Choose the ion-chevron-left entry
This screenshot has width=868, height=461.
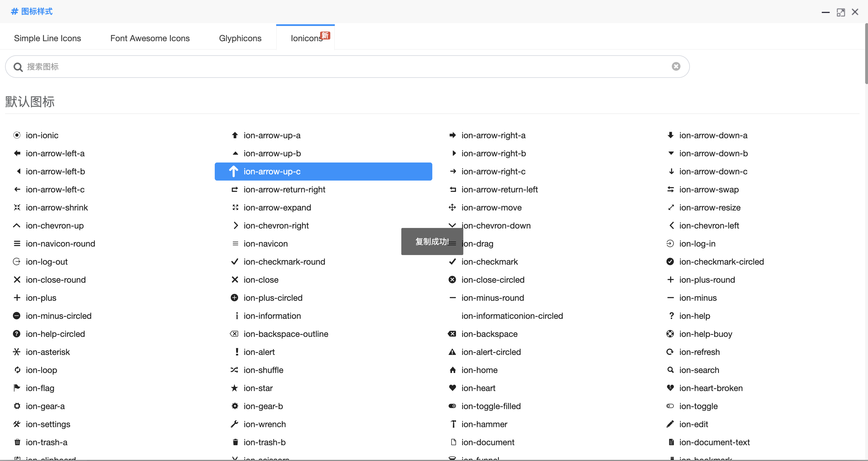[x=708, y=226]
